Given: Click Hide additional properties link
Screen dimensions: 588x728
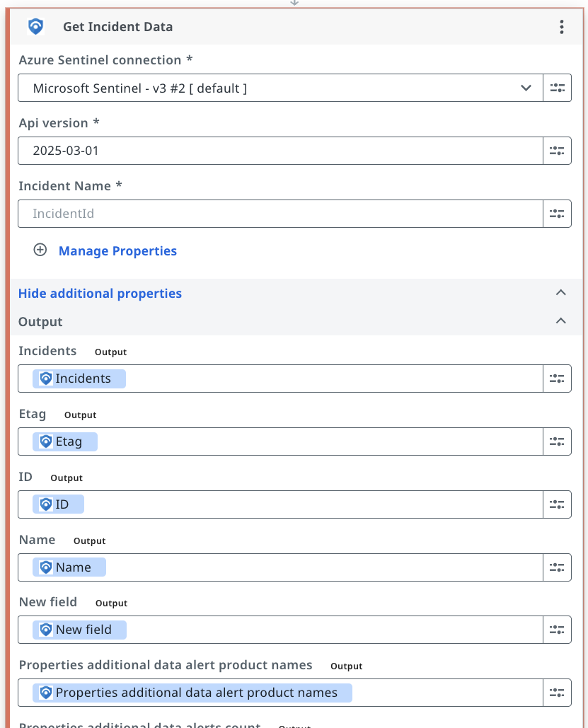Looking at the screenshot, I should coord(100,294).
